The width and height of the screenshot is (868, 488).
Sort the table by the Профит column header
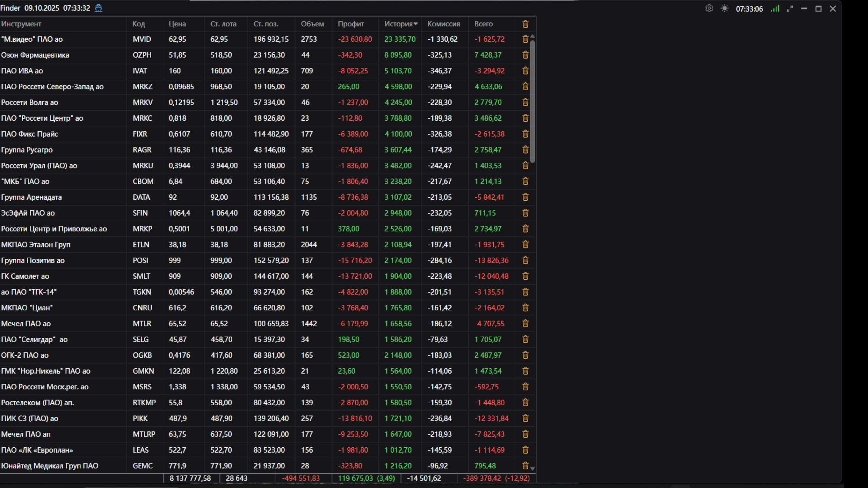pyautogui.click(x=351, y=24)
